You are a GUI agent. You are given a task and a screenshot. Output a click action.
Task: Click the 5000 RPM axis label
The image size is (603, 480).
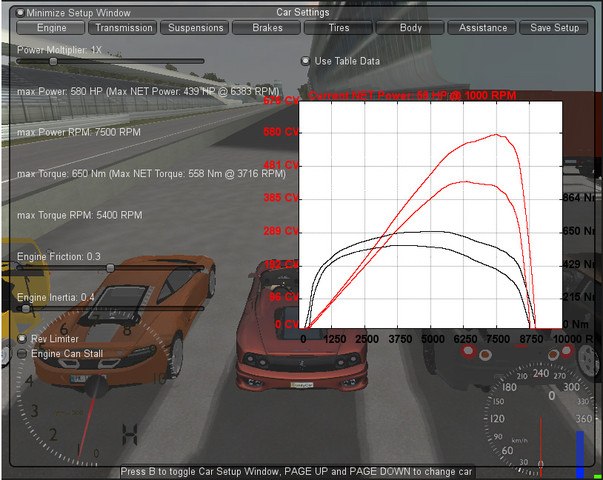click(433, 339)
